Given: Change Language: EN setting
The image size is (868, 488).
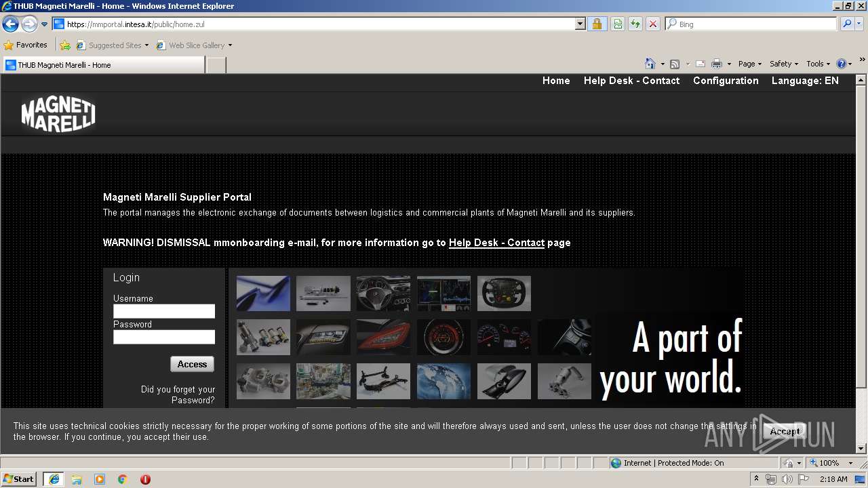Looking at the screenshot, I should click(805, 81).
